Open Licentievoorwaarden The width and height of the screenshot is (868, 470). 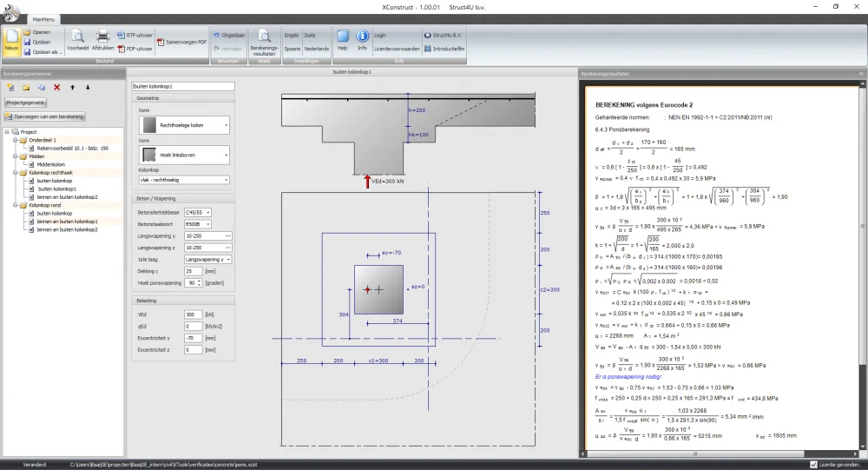[397, 49]
